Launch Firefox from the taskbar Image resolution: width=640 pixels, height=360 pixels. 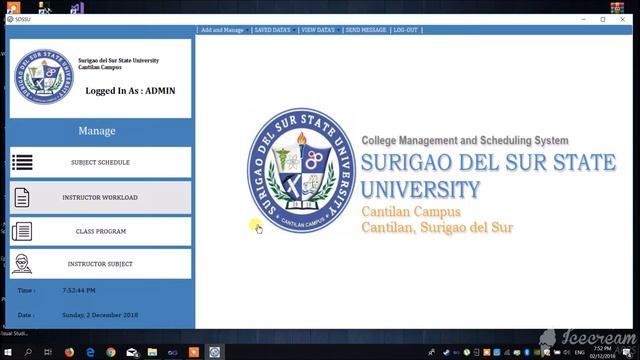[x=69, y=352]
